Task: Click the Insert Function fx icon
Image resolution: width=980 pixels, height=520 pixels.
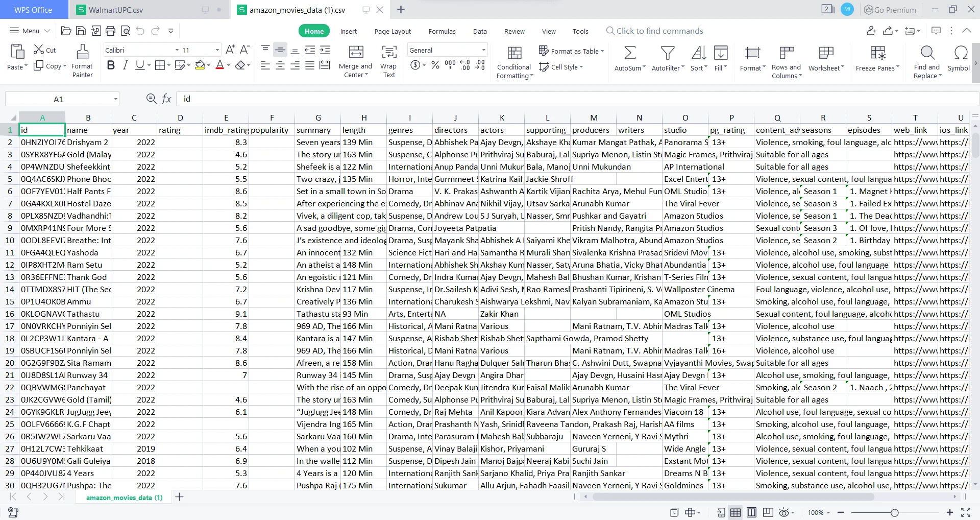Action: click(x=166, y=99)
